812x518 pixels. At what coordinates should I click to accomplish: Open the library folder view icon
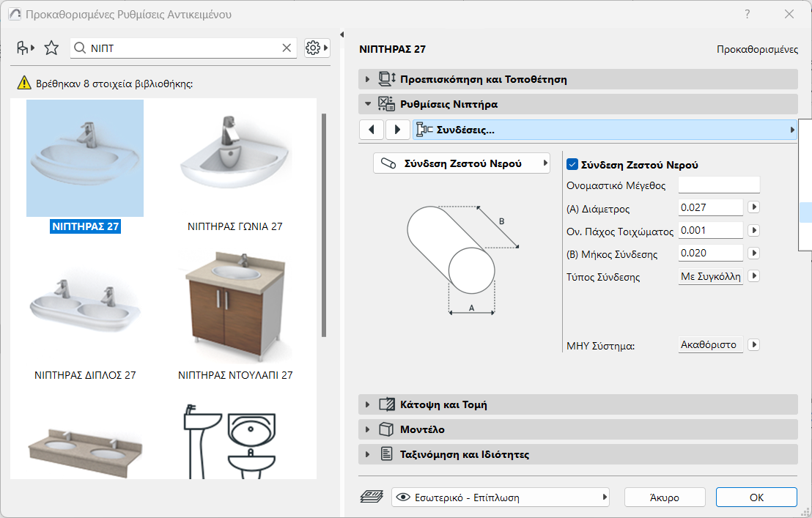[24, 48]
